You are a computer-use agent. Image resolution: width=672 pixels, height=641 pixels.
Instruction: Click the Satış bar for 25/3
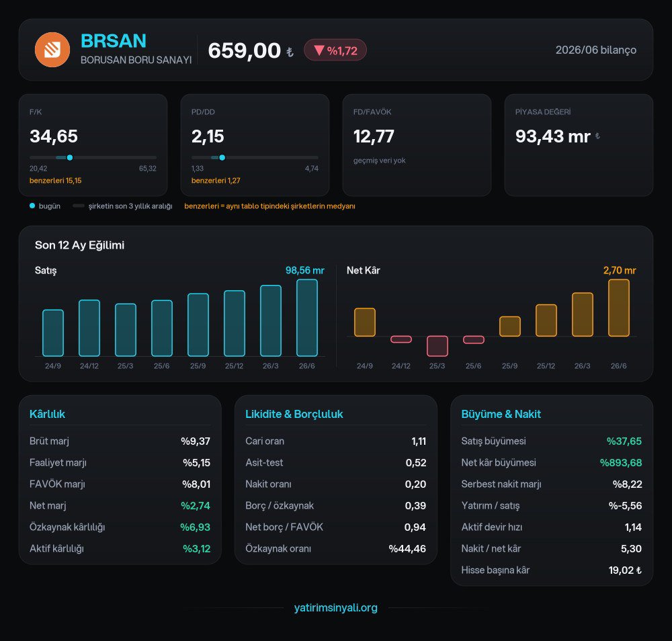126,330
